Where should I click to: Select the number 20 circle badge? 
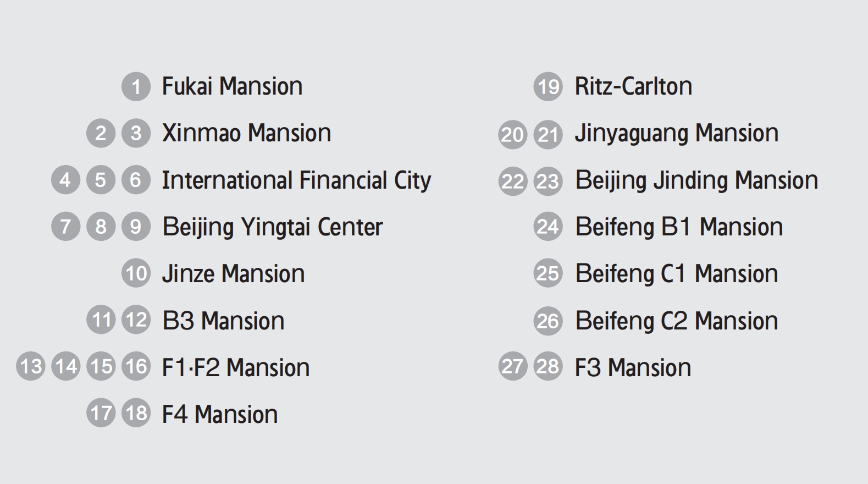tap(513, 134)
